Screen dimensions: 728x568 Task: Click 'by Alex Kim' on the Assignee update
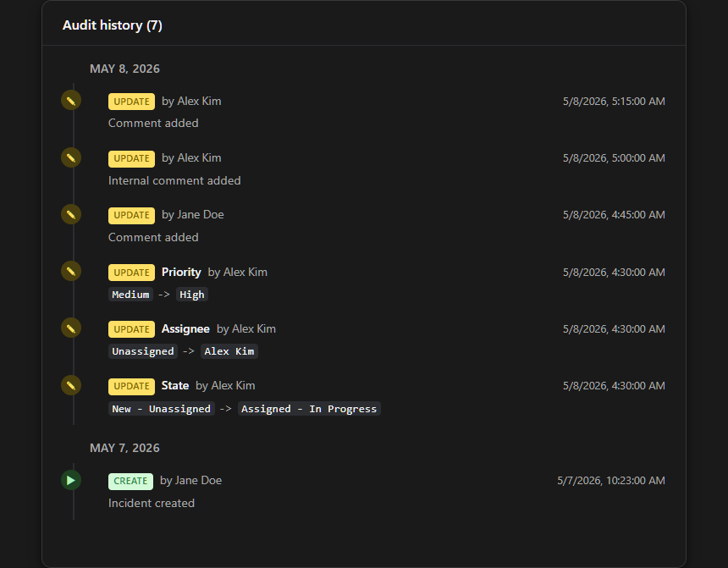[246, 328]
